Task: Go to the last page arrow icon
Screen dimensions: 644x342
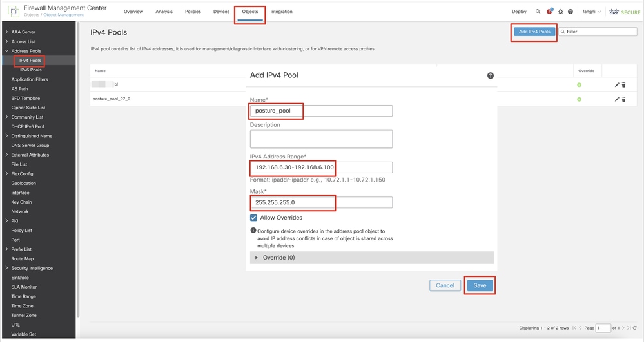Action: click(629, 328)
